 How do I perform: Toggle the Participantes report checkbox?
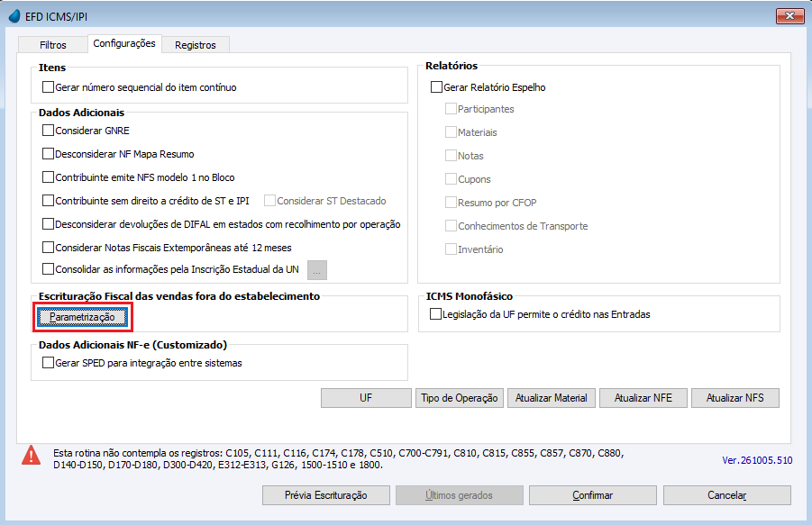click(x=451, y=109)
